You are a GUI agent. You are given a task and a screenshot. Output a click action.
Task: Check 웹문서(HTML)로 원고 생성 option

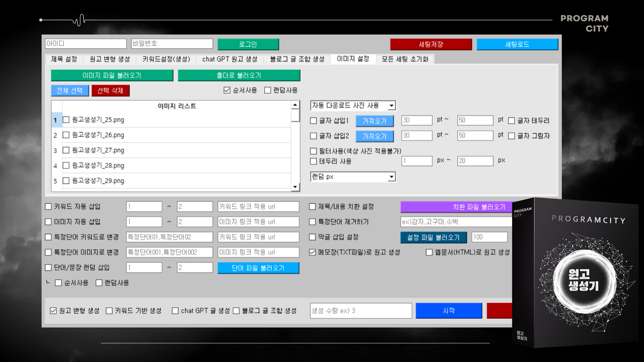click(x=429, y=252)
